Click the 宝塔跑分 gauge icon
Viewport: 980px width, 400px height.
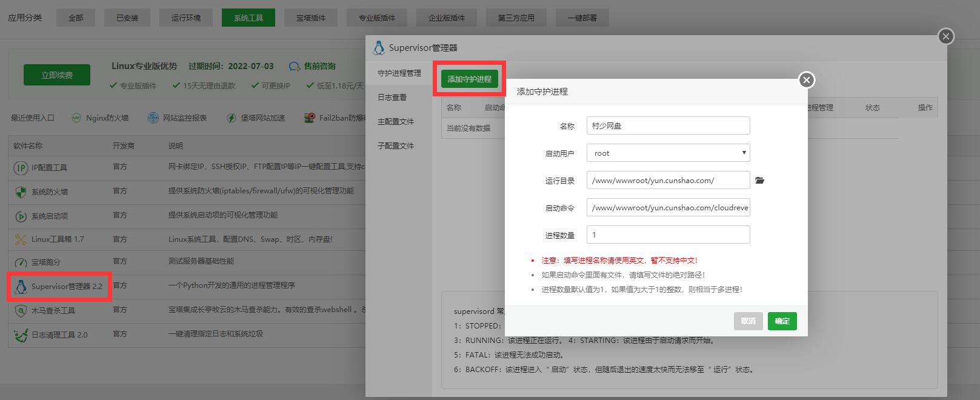(21, 262)
